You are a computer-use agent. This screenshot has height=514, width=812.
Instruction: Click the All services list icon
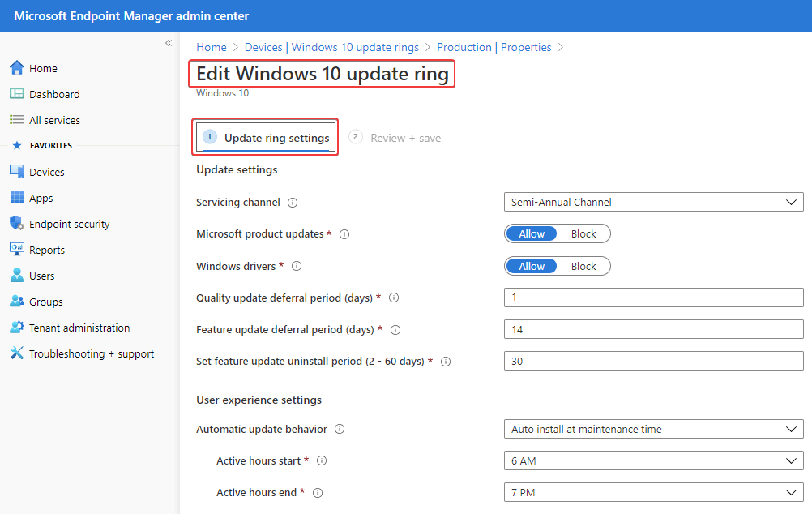click(16, 120)
